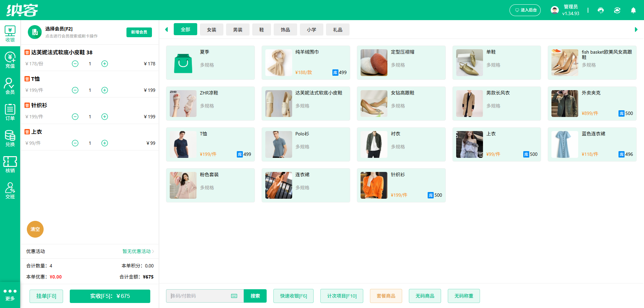Viewport: 644px width, 308px height.
Task: Increase quantity of 针织衫 in cart
Action: pos(105,117)
